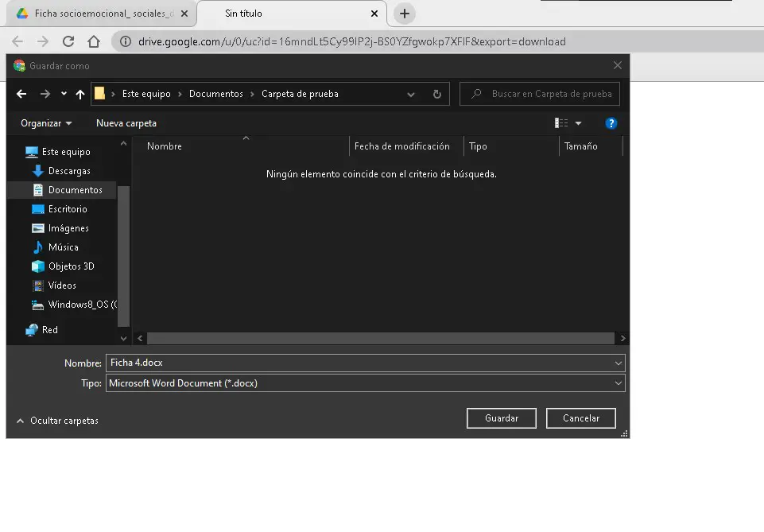Expand address bar previous locations dropdown
Image resolution: width=764 pixels, height=532 pixels.
tap(411, 95)
